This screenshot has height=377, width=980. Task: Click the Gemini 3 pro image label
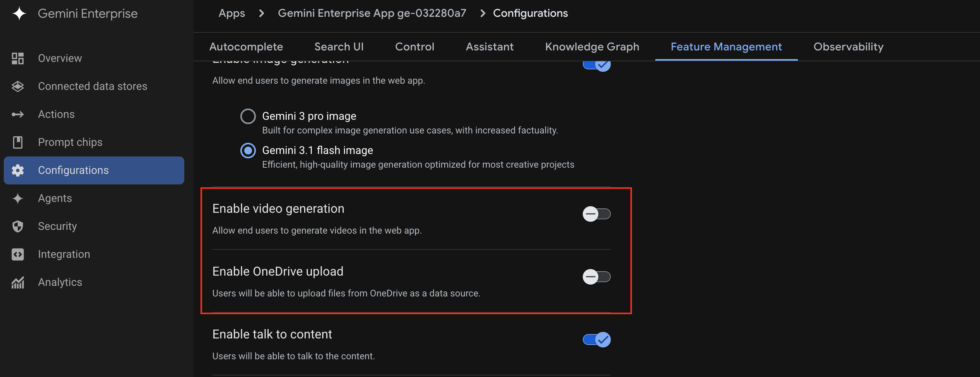(x=309, y=116)
